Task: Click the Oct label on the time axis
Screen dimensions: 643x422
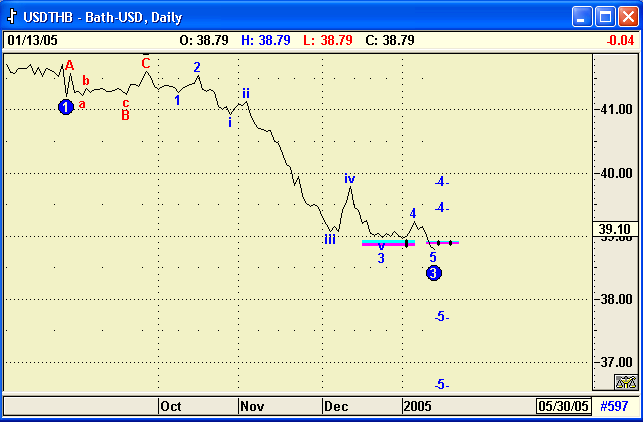Action: 171,406
